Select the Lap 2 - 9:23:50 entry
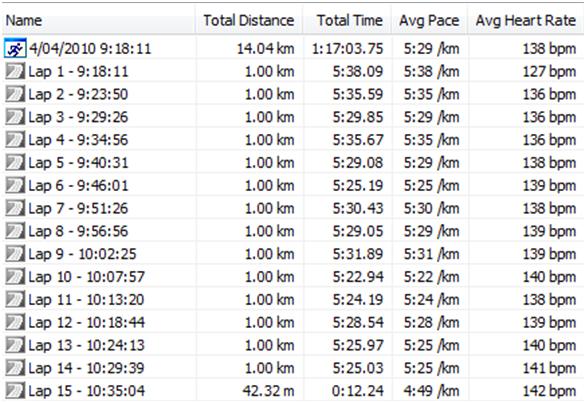586x403 pixels. 78,94
